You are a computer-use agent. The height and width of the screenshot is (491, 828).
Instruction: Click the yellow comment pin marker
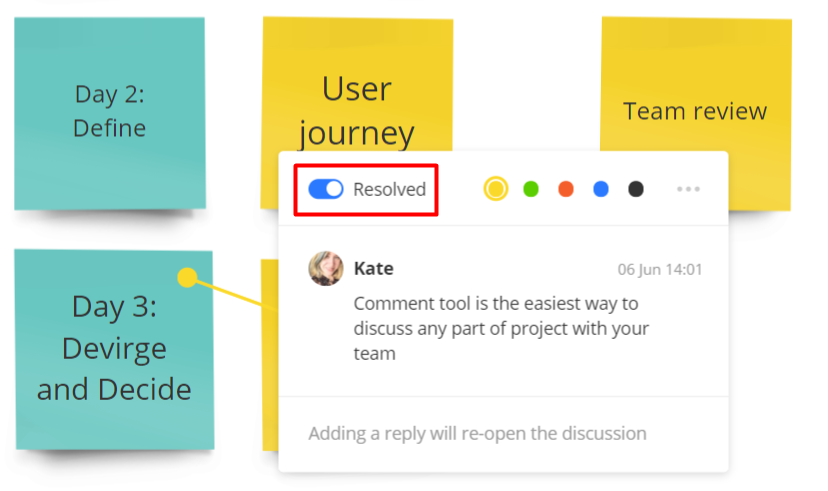(x=187, y=277)
